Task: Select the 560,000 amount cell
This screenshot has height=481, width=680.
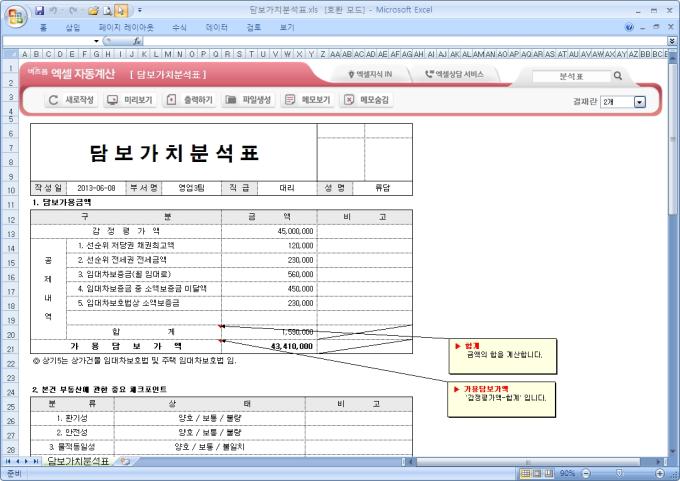Action: point(269,275)
